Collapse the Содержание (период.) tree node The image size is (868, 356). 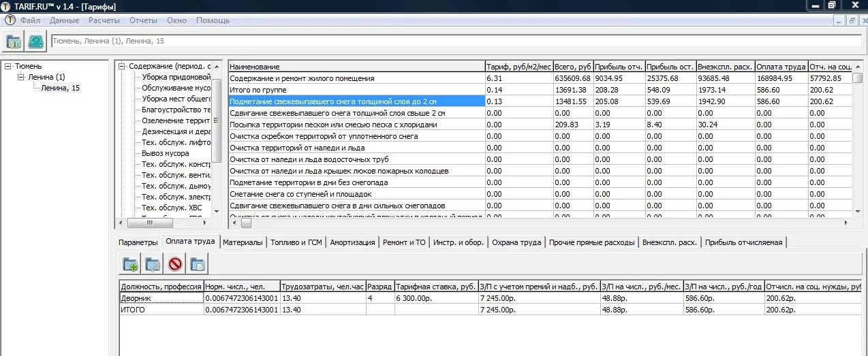point(122,66)
